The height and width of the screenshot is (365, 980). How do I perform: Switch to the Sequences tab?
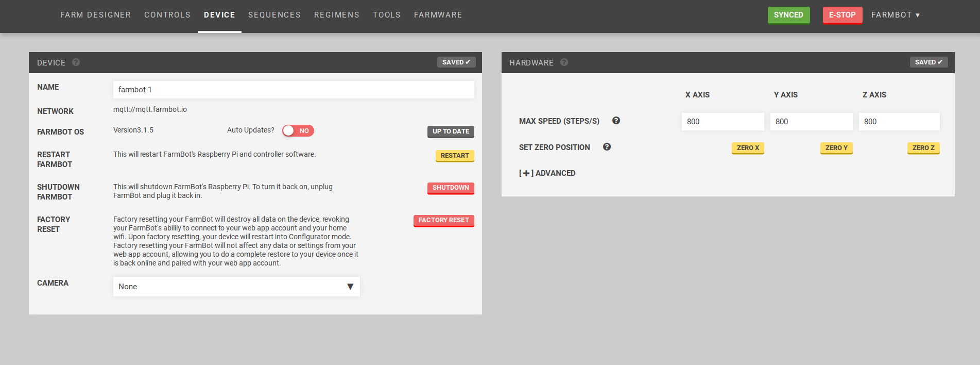coord(274,15)
